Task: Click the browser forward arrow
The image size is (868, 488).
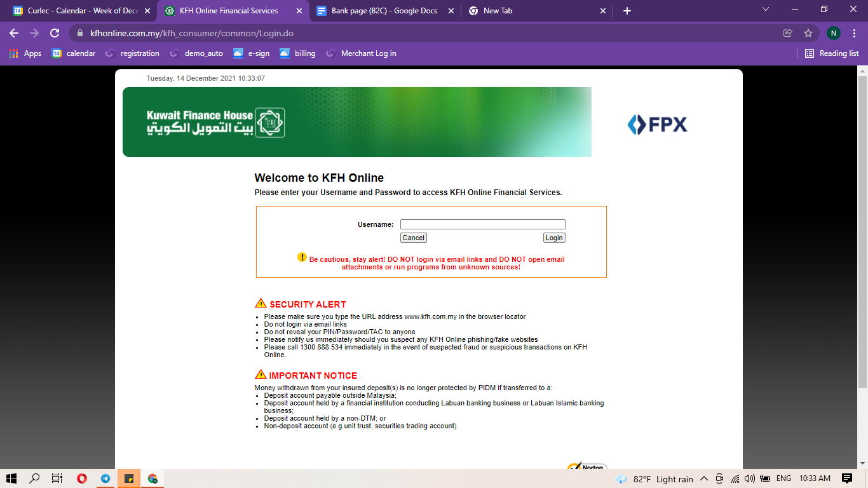Action: click(x=34, y=33)
